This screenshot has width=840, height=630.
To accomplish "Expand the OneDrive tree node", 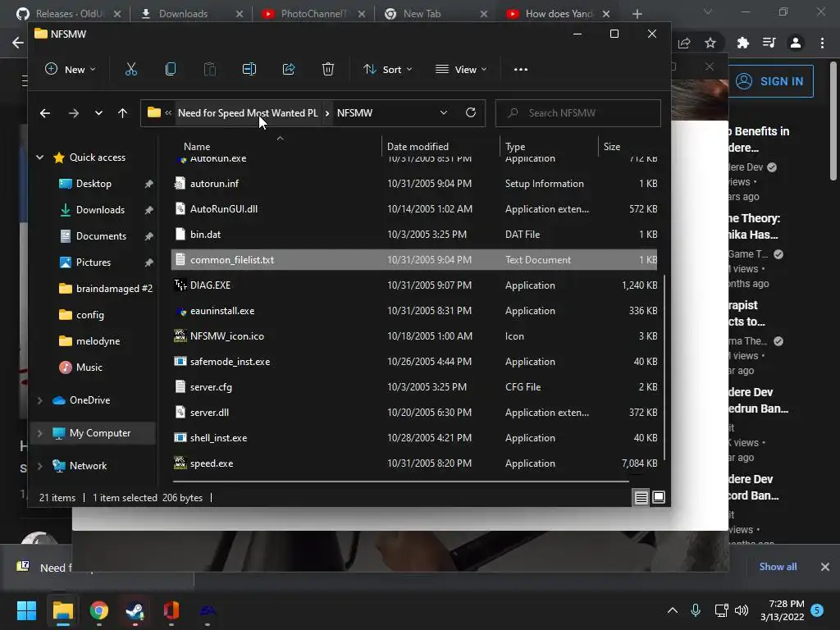I will [x=39, y=400].
